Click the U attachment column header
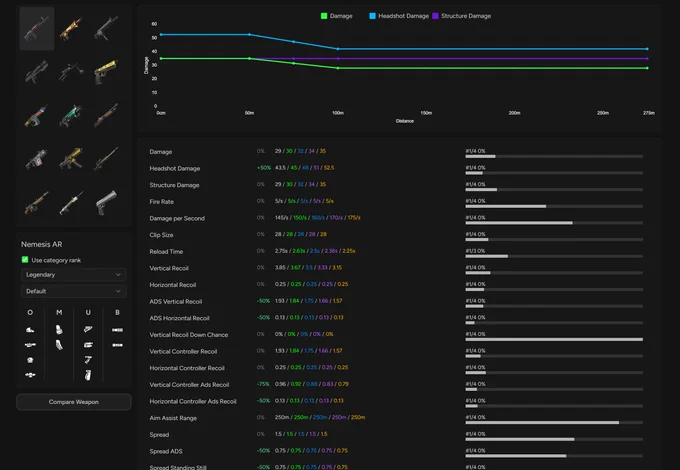Image resolution: width=680 pixels, height=470 pixels. click(x=88, y=312)
